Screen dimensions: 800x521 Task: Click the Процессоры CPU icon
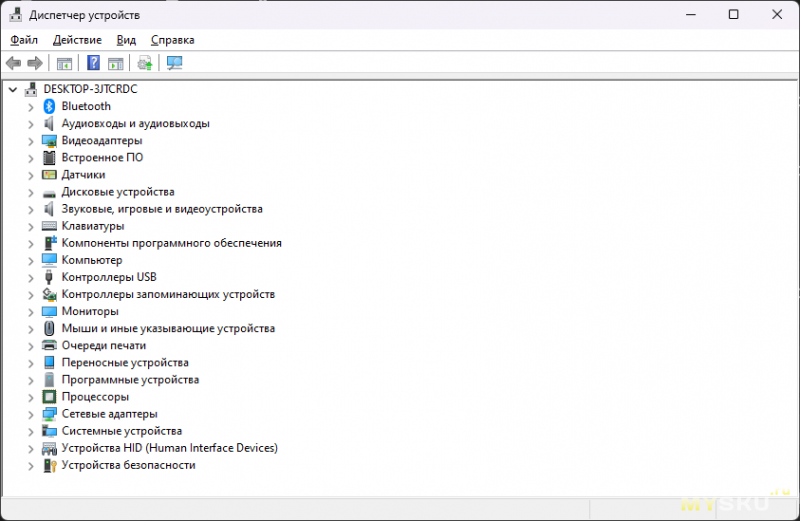pos(49,396)
